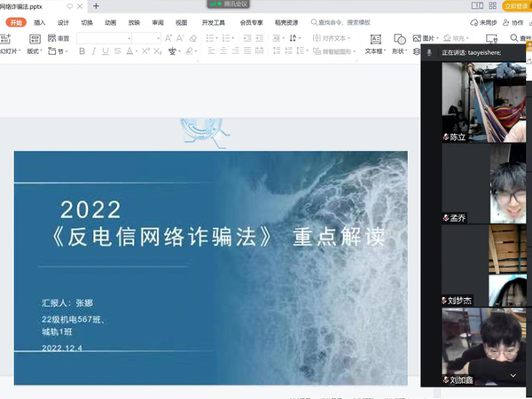Toggle superscript formatting (X²)
Image resolution: width=532 pixels, height=399 pixels.
click(x=145, y=51)
